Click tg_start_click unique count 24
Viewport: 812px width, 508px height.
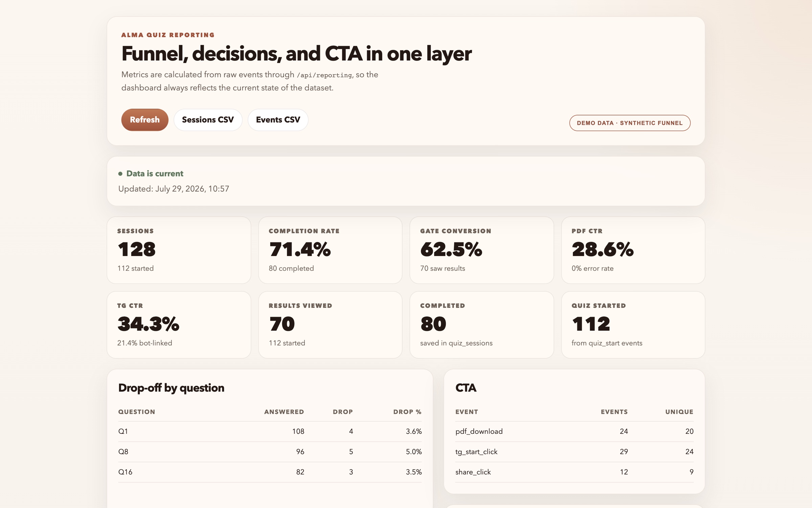[690, 452]
